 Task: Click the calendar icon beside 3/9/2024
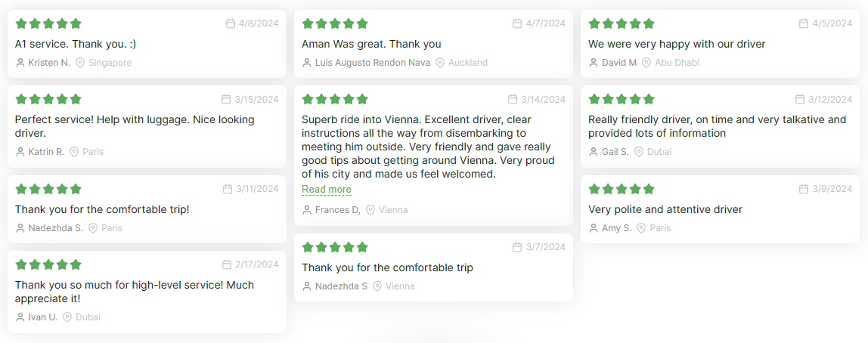803,189
